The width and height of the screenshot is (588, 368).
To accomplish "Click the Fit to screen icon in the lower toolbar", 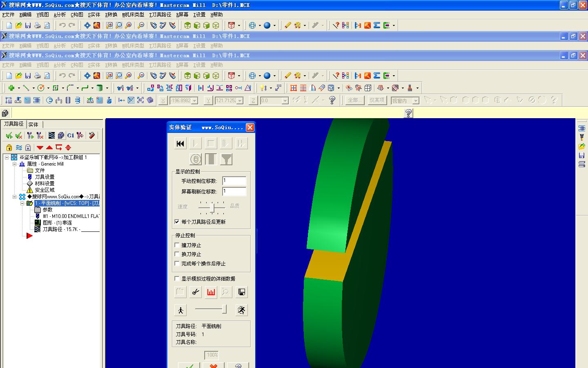I will (87, 76).
